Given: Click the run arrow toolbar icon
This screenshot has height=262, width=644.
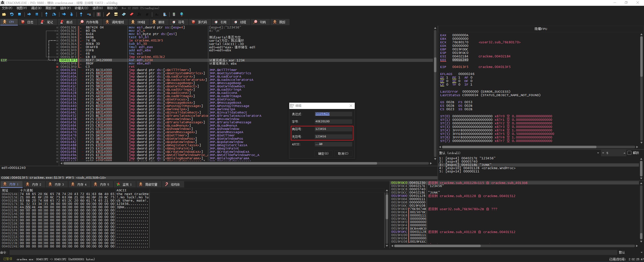Looking at the screenshot, I should pyautogui.click(x=29, y=14).
